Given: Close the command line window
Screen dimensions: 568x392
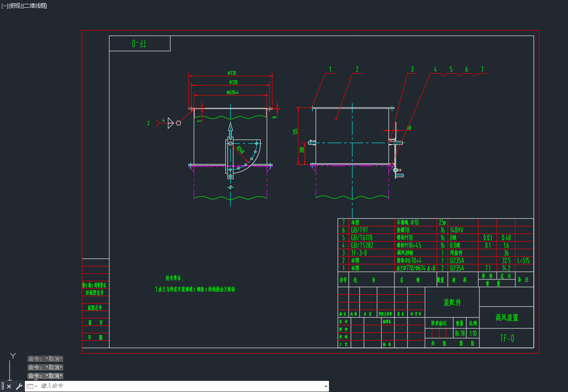Looking at the screenshot, I should coord(9,386).
